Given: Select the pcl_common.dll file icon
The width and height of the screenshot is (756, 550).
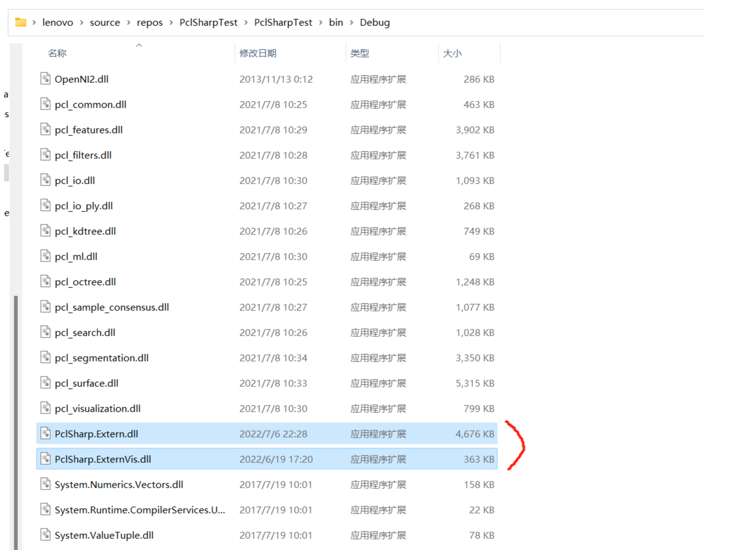Looking at the screenshot, I should pyautogui.click(x=45, y=104).
